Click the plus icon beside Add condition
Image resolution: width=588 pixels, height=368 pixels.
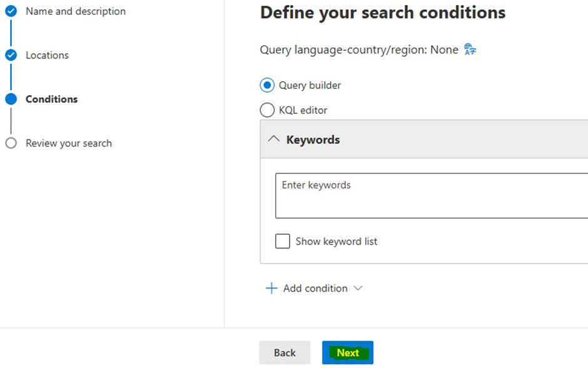[271, 289]
